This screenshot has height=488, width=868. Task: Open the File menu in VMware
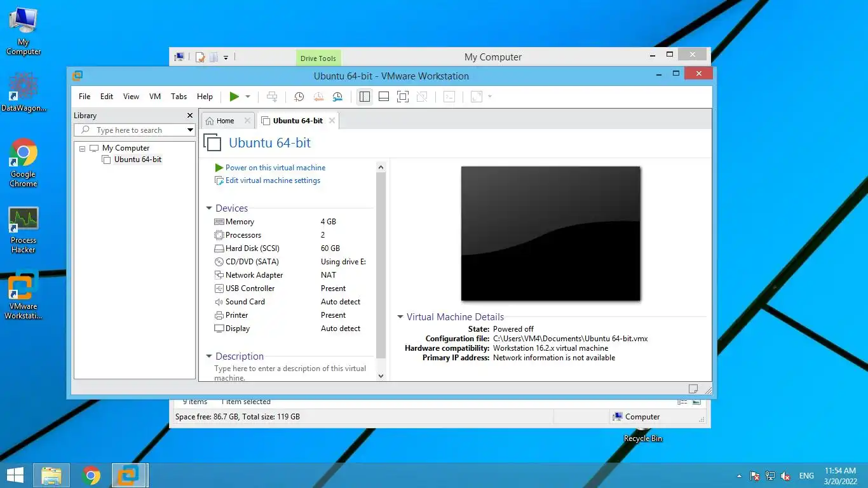click(85, 97)
